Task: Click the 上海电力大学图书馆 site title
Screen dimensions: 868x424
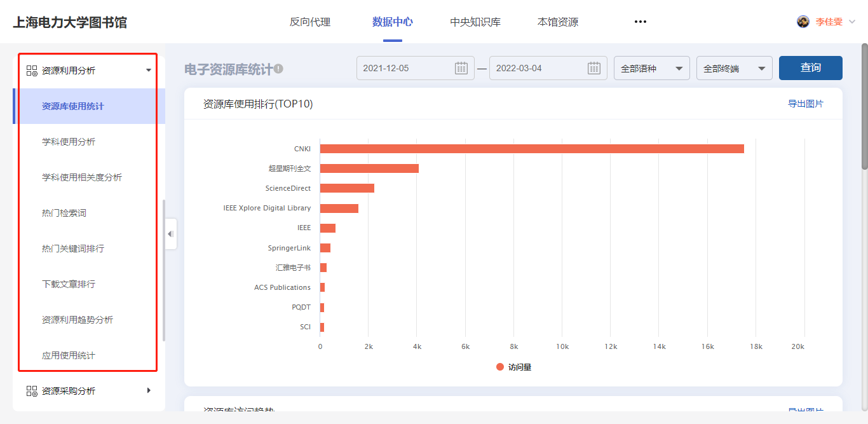Action: tap(70, 22)
